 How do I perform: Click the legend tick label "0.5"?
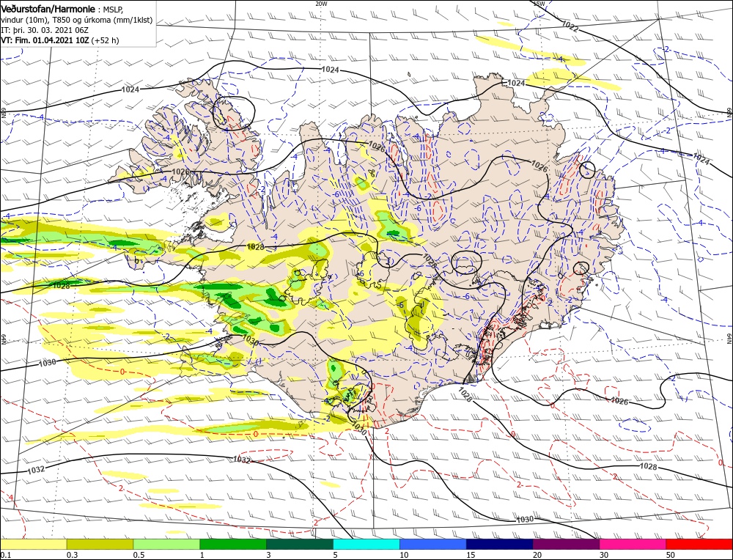tap(139, 555)
